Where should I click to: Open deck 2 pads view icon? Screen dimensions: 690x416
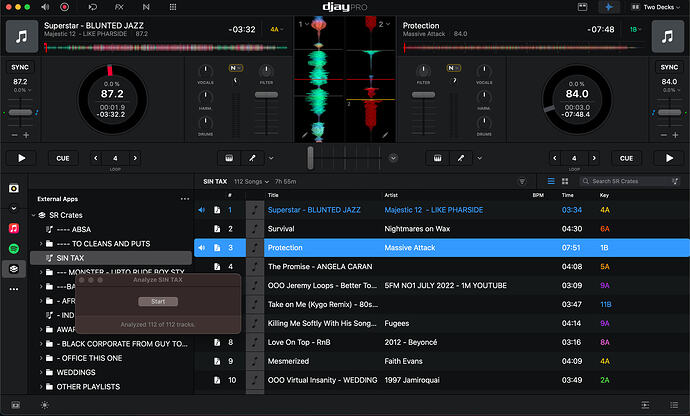[437, 158]
